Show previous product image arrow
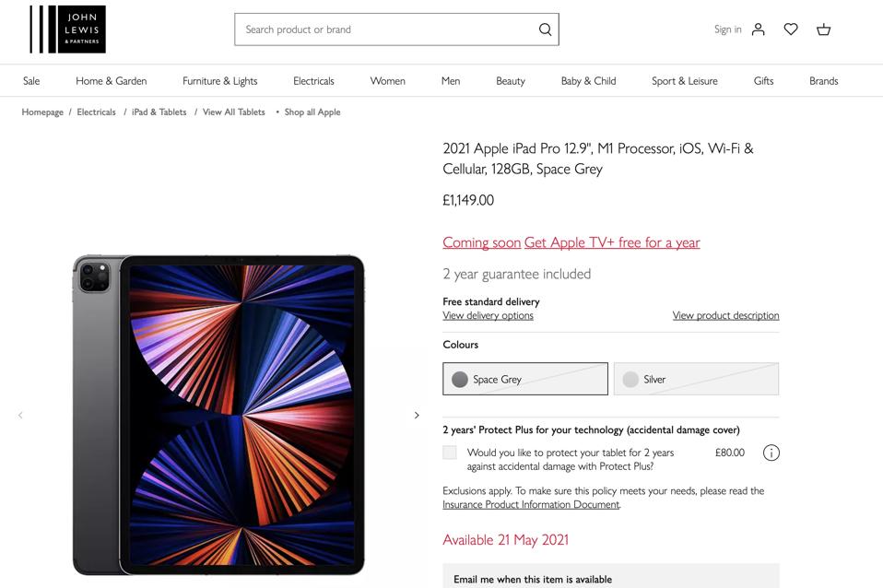 pos(20,415)
